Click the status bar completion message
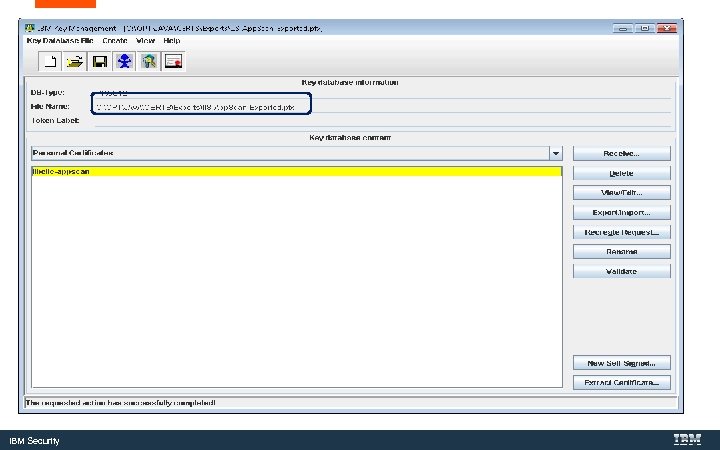Screen dimensions: 720x450 point(120,403)
